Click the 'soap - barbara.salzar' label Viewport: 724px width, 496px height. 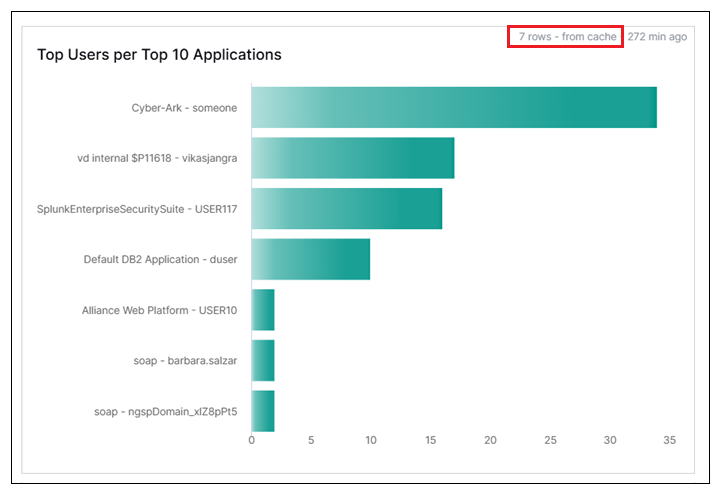pyautogui.click(x=185, y=360)
